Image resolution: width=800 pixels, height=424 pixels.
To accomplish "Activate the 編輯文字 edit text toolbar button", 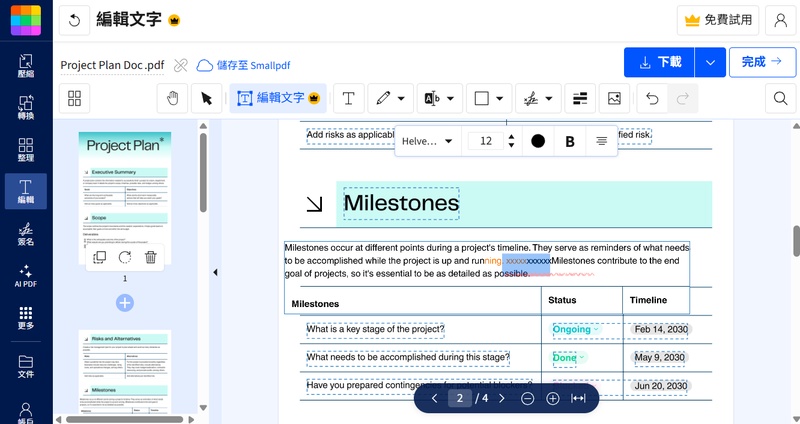I will tap(278, 98).
